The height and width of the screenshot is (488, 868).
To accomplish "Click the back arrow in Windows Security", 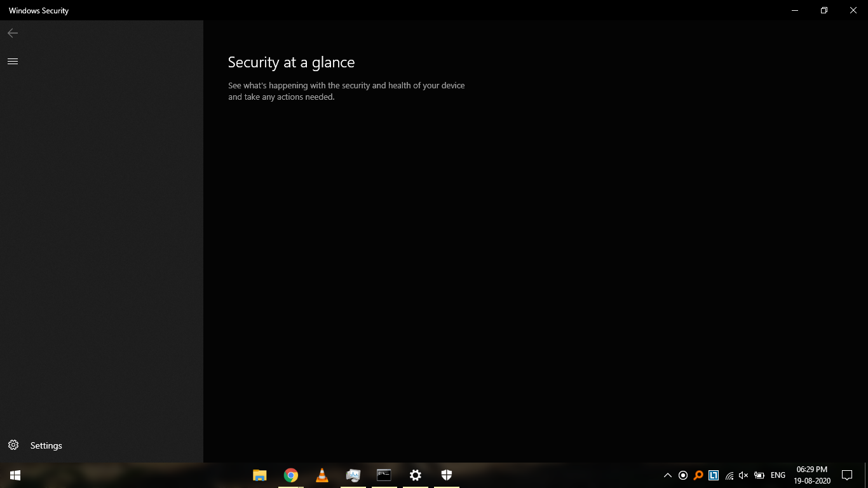I will (x=13, y=33).
